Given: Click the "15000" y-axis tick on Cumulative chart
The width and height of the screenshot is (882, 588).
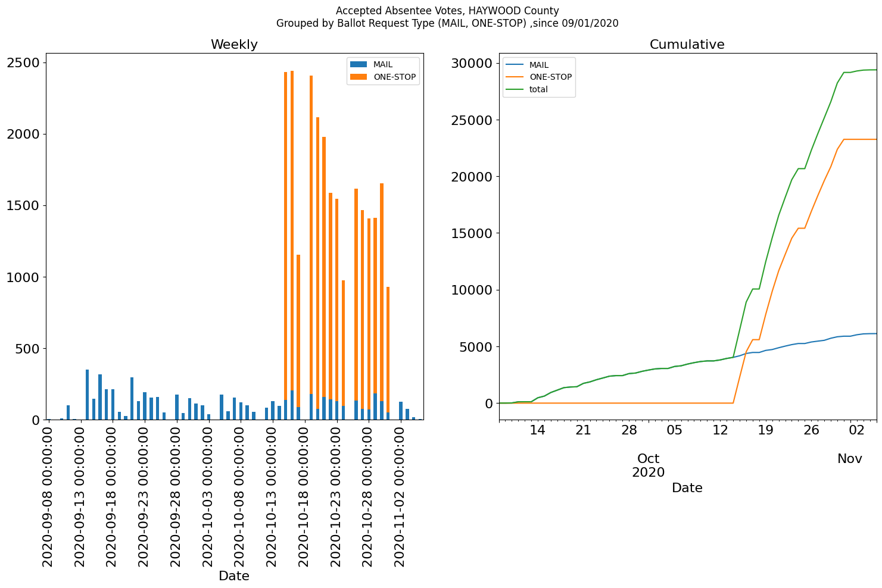Looking at the screenshot, I should (x=472, y=233).
